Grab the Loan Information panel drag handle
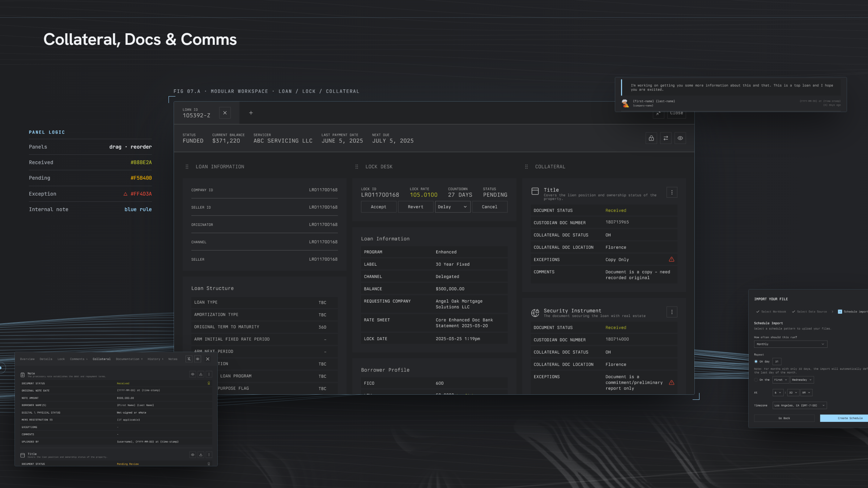The image size is (868, 488). (187, 167)
